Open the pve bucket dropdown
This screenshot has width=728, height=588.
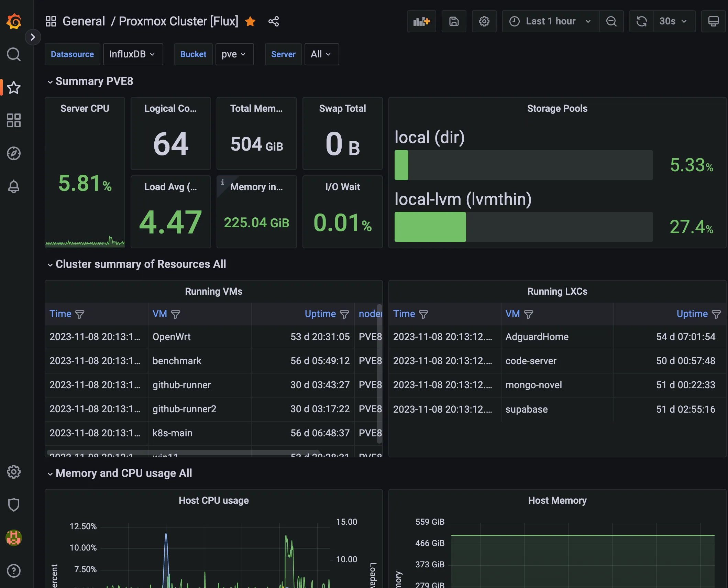coord(234,54)
